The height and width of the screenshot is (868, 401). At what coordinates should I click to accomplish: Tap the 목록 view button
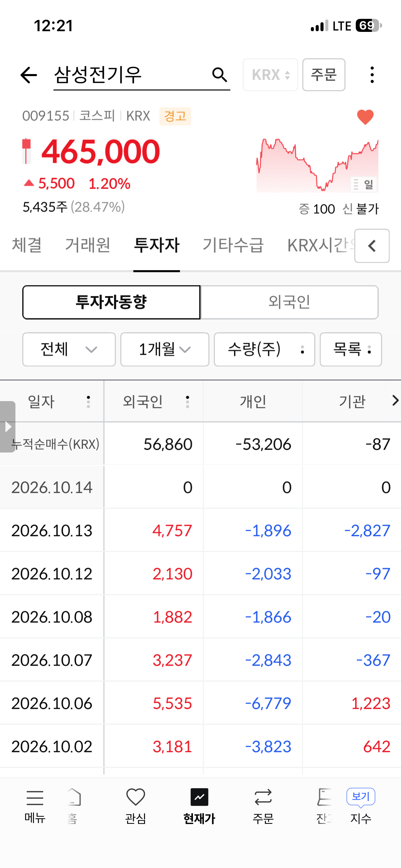pos(351,349)
